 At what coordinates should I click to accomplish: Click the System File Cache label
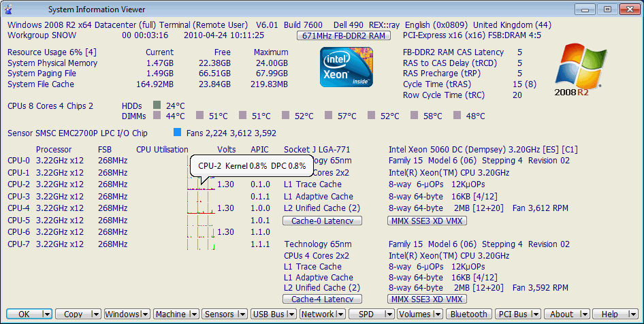pos(41,84)
